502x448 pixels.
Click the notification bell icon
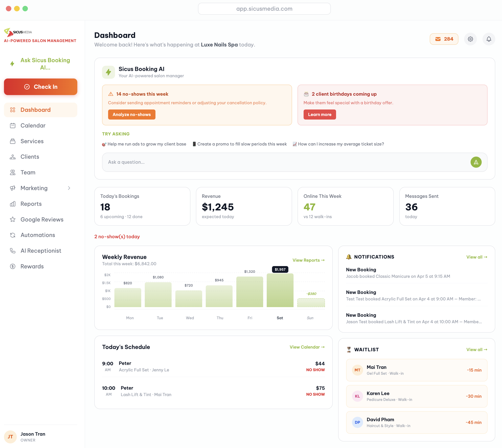(489, 39)
